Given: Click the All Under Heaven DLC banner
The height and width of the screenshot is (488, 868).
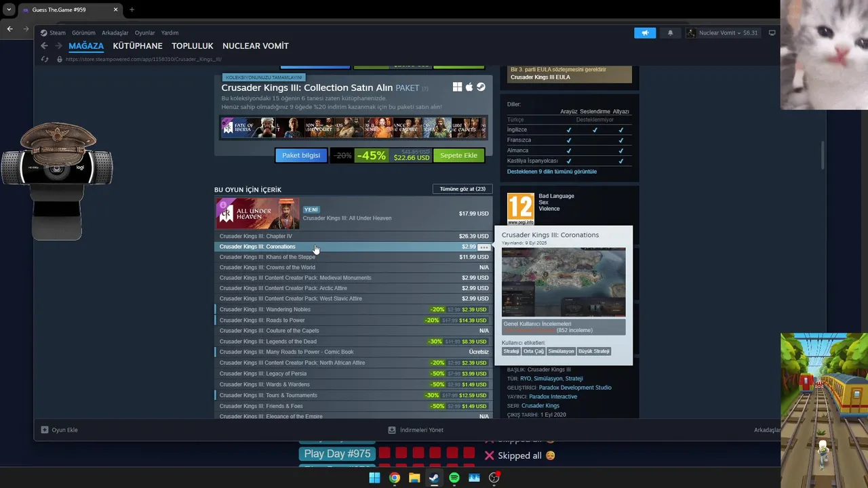Looking at the screenshot, I should pos(258,213).
